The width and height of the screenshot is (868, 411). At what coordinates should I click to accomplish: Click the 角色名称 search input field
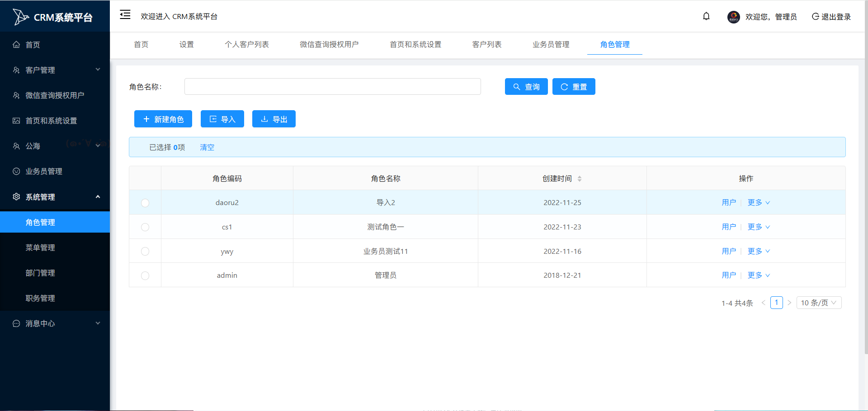[333, 87]
